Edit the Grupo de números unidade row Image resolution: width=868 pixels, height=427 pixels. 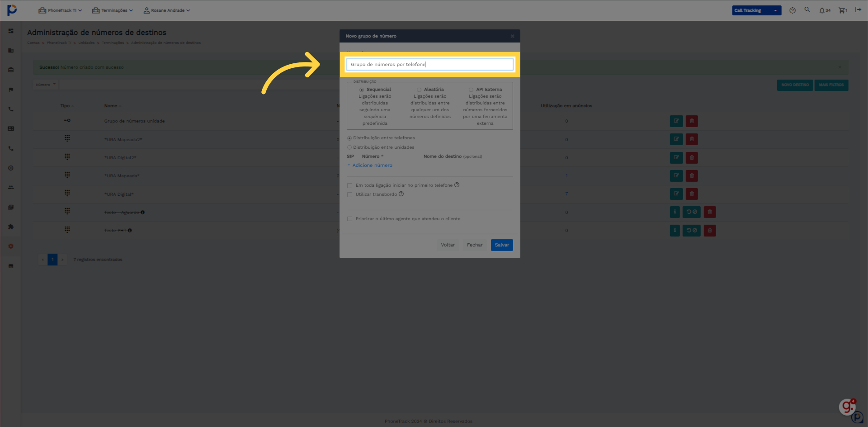(x=676, y=121)
